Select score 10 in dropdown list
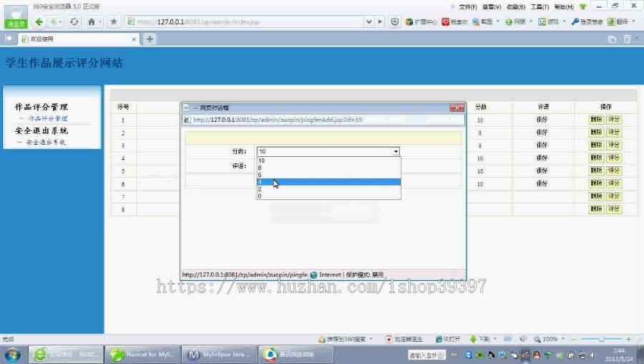This screenshot has width=644, height=364. tap(328, 161)
